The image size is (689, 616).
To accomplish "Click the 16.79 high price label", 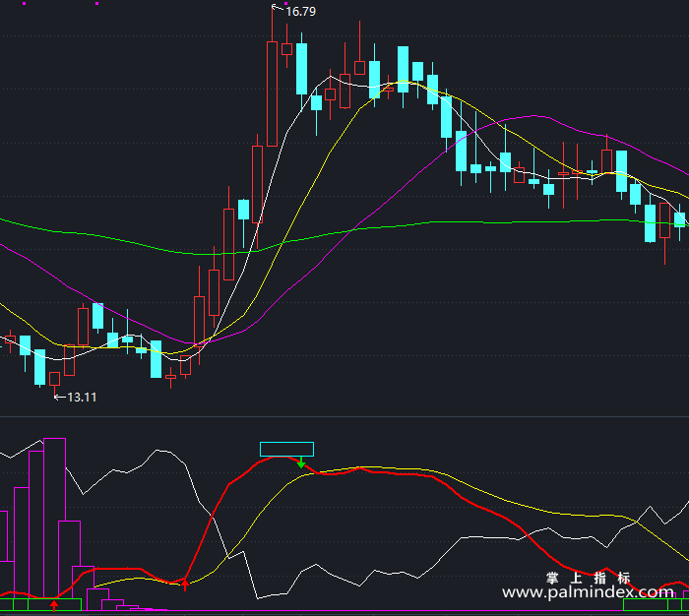I will pyautogui.click(x=300, y=12).
